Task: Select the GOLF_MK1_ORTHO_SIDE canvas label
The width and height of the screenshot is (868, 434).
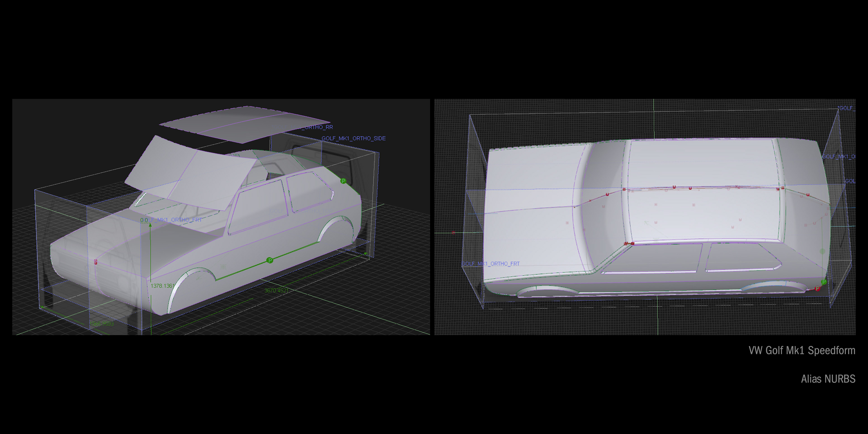Action: click(x=354, y=138)
